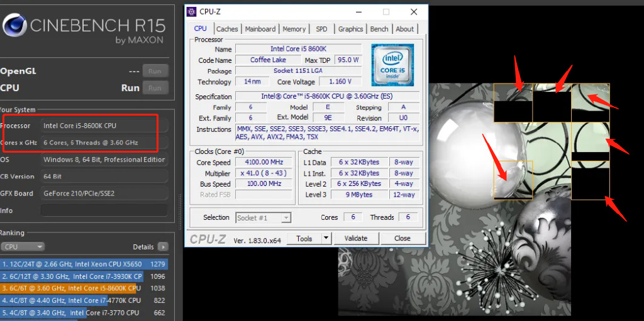Open the Bench tab in CPU-Z

coord(379,29)
